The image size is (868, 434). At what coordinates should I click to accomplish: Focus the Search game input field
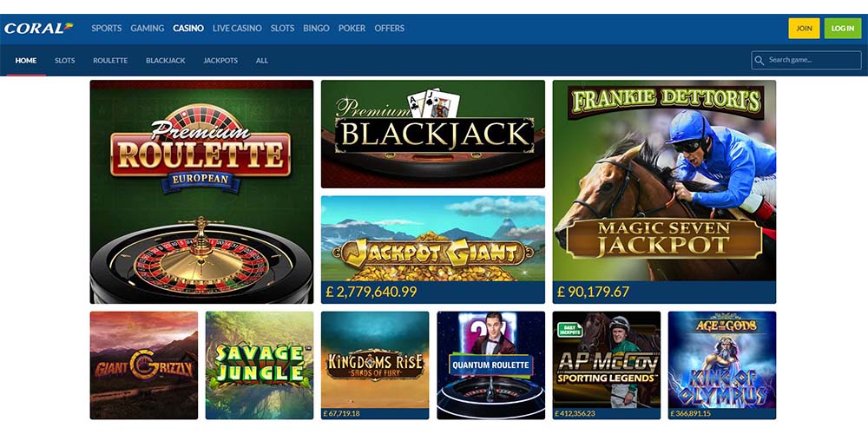(806, 61)
